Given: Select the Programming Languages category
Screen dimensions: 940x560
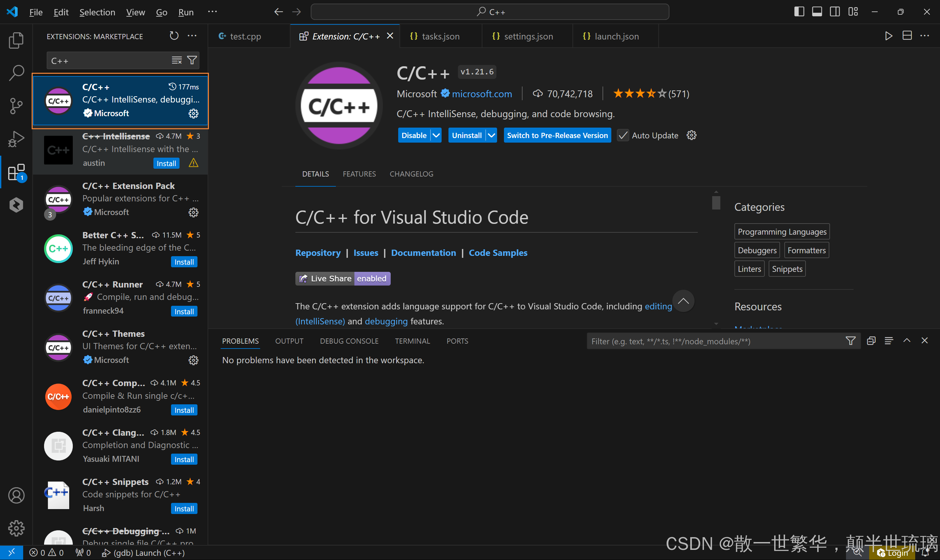Looking at the screenshot, I should 782,232.
